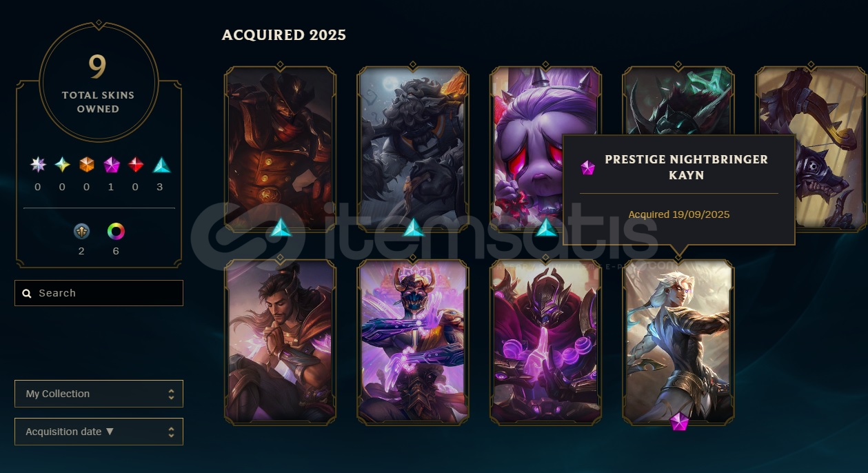
Task: Click the orange Legendary tier gem icon
Action: point(86,165)
